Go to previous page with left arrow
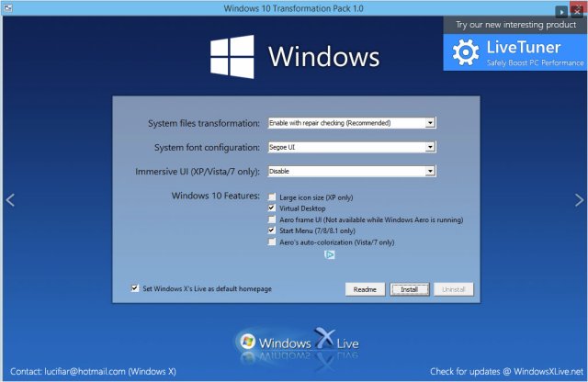 coord(10,200)
